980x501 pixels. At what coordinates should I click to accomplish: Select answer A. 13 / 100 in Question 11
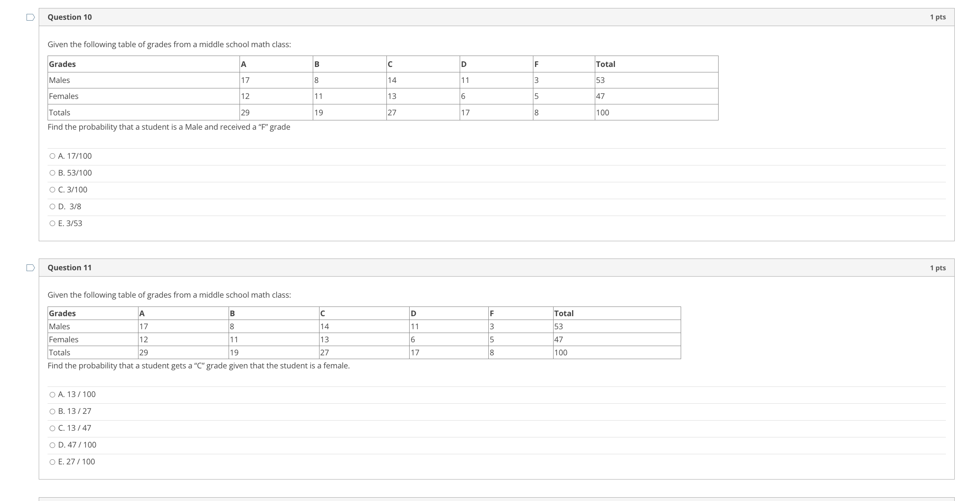52,394
